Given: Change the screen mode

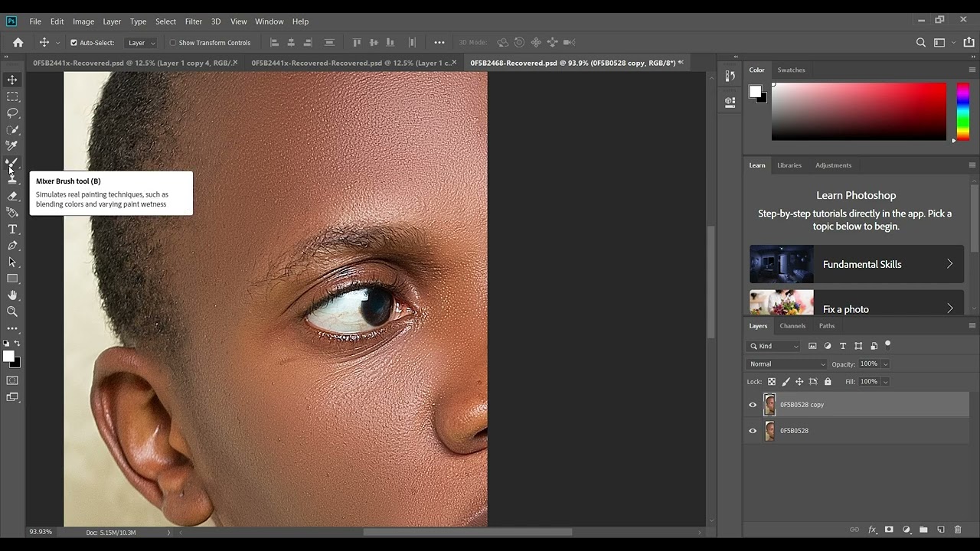Looking at the screenshot, I should (x=12, y=397).
